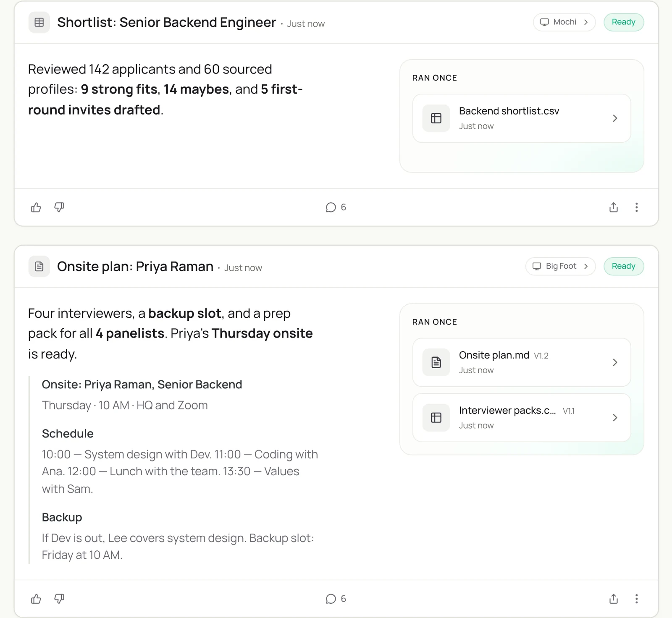The width and height of the screenshot is (672, 618).
Task: Select the Onsite plan.md file name
Action: (494, 355)
